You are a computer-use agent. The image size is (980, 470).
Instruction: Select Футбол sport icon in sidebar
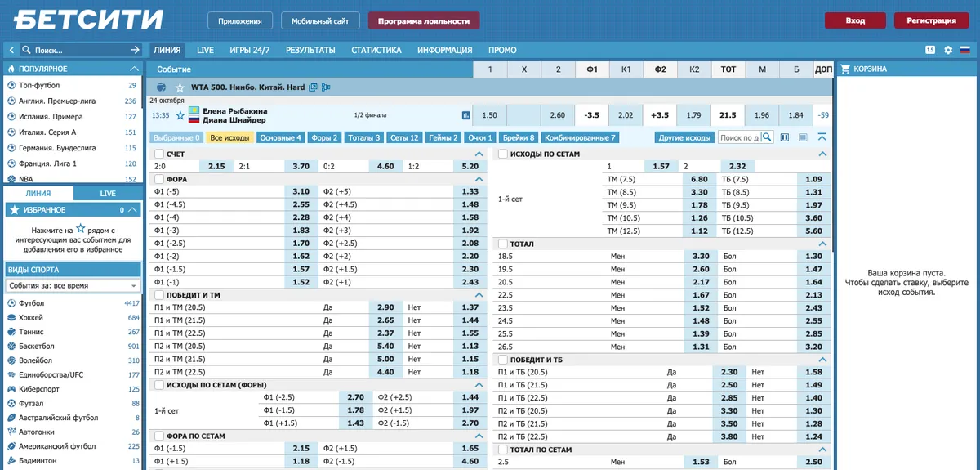[x=11, y=303]
